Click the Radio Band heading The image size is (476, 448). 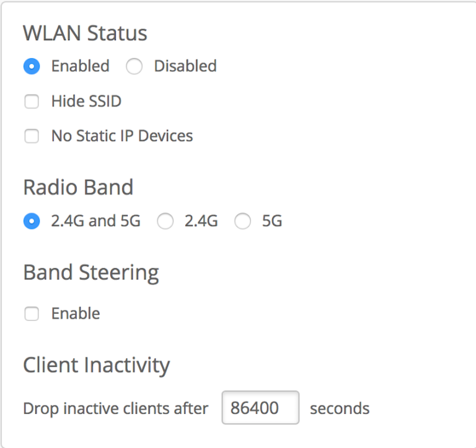[x=78, y=187]
